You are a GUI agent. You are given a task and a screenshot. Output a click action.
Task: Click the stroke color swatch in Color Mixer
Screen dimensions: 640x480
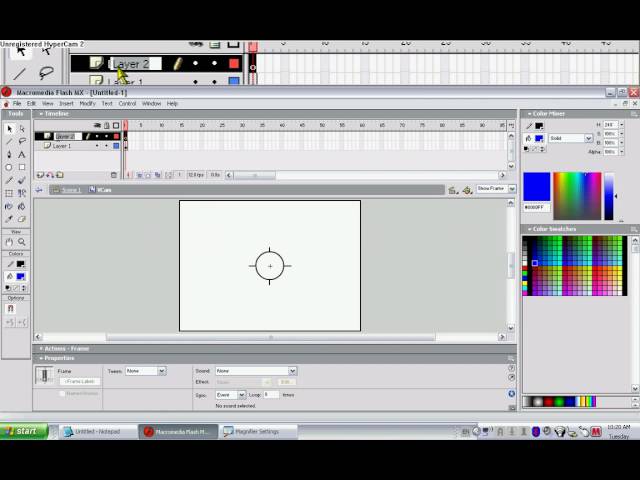coord(540,126)
